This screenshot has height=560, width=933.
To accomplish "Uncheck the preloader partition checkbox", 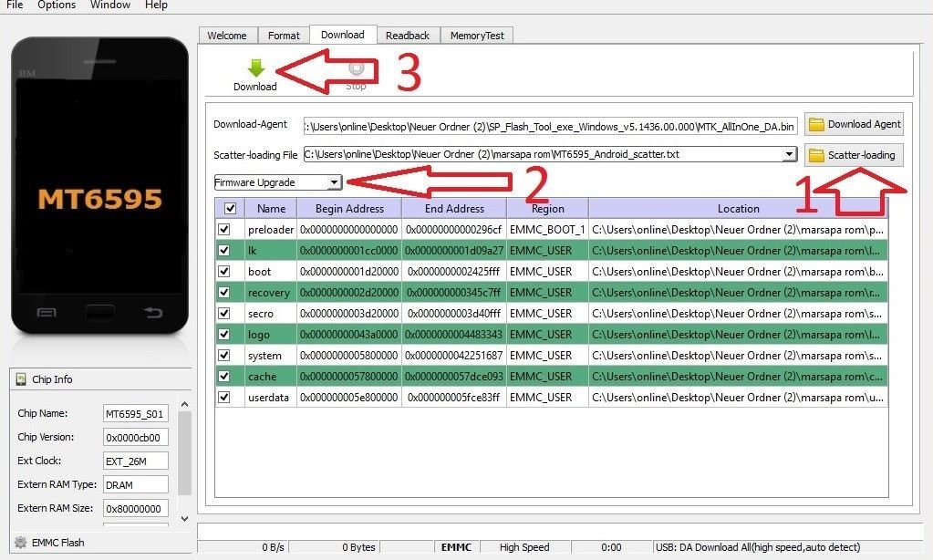I will click(x=224, y=229).
